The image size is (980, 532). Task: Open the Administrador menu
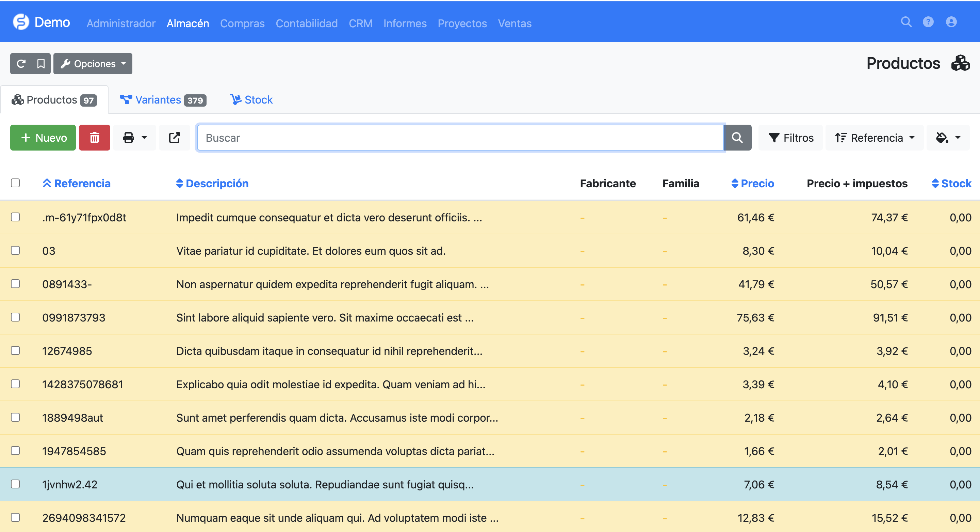[121, 23]
